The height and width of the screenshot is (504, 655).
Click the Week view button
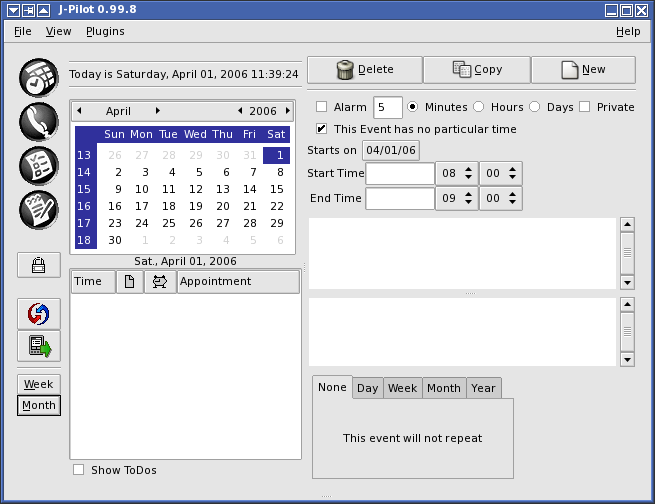[39, 384]
